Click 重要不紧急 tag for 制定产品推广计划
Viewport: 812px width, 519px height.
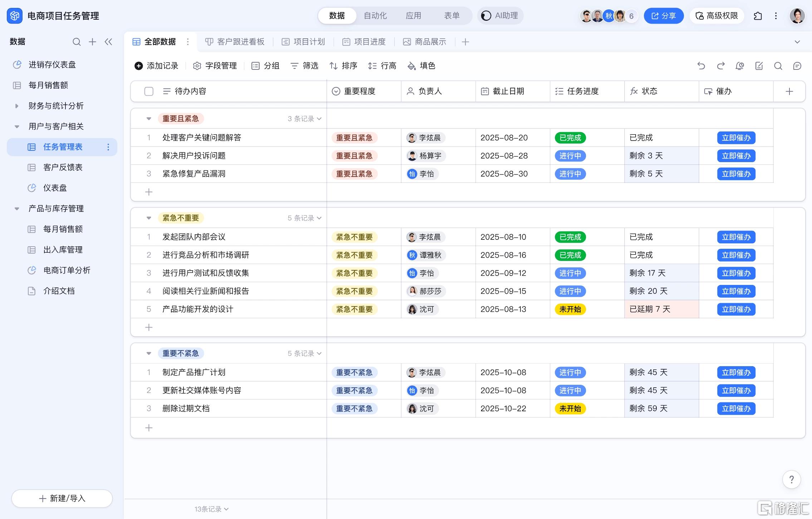pyautogui.click(x=354, y=373)
